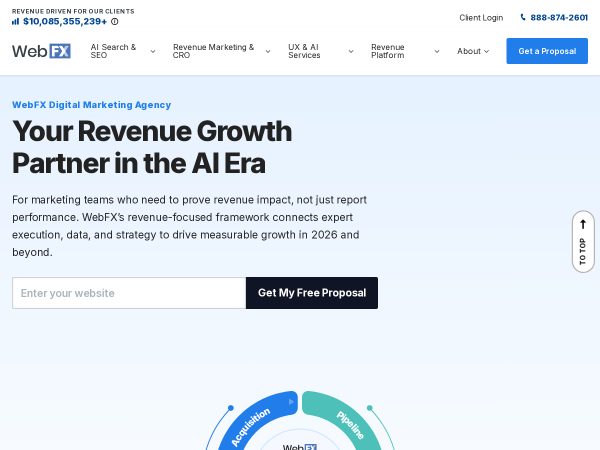
Task: Click the Get a Proposal button
Action: [547, 51]
